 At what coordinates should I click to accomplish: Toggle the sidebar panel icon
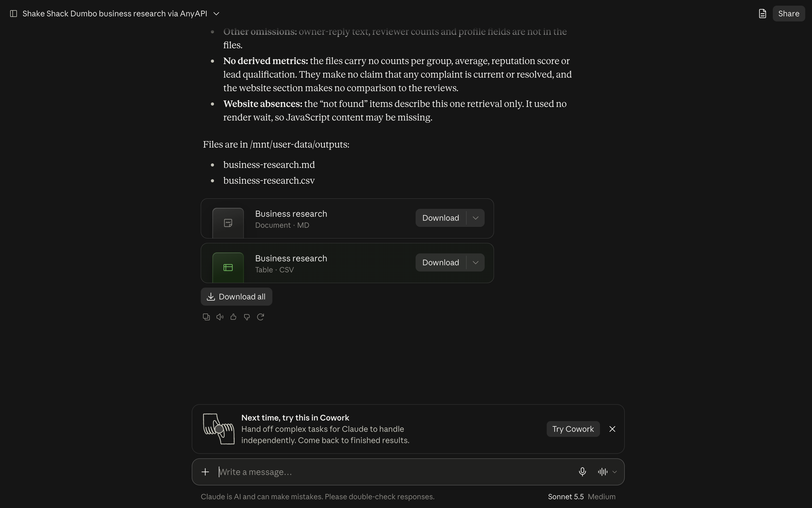[x=14, y=14]
